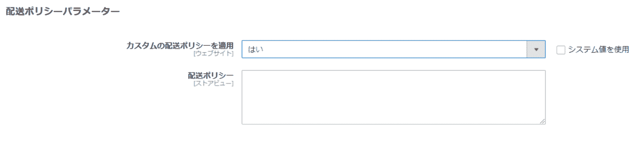644x148 pixels.
Task: Enable the システム値を使用 checkbox
Action: coord(561,50)
